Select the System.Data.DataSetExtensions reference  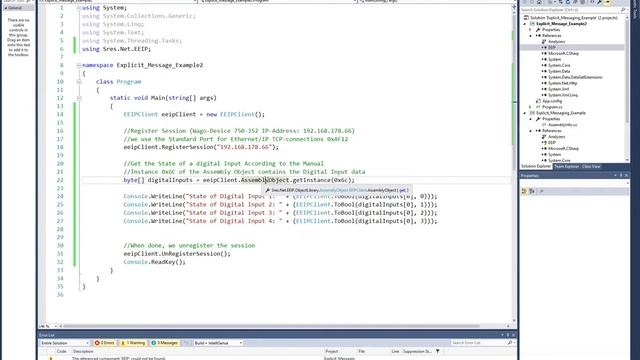click(575, 77)
